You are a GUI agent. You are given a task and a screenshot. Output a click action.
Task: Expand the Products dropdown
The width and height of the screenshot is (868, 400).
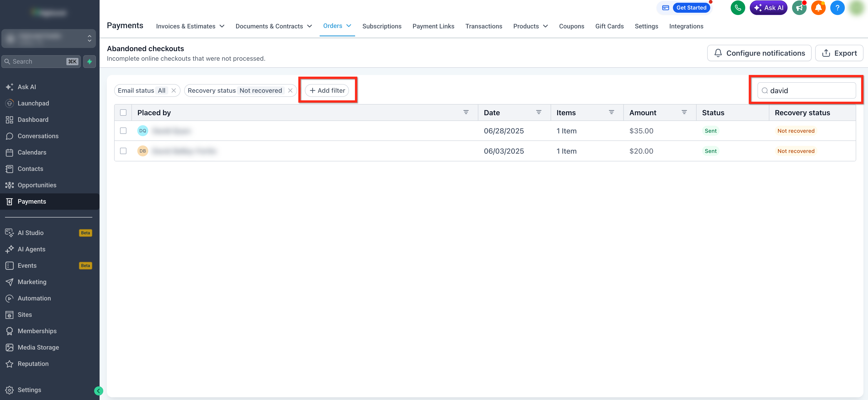(x=530, y=26)
